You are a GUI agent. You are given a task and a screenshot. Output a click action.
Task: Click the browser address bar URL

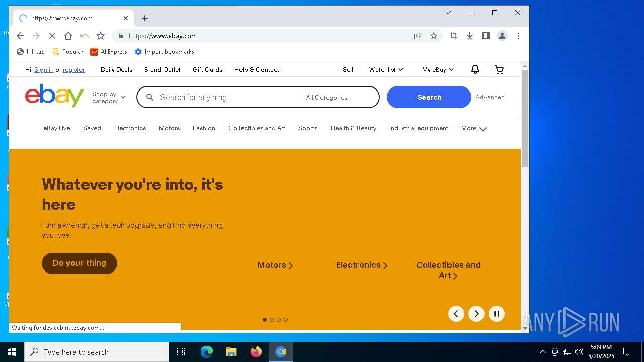pyautogui.click(x=163, y=36)
